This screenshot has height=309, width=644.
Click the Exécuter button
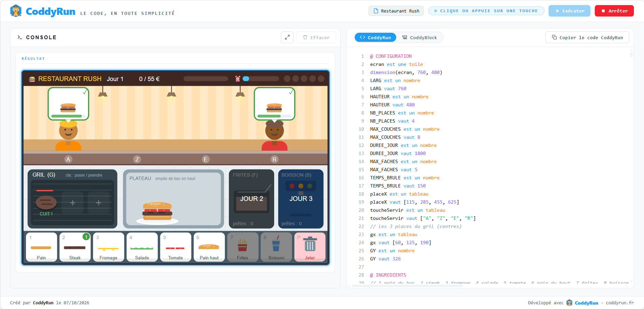(x=569, y=11)
